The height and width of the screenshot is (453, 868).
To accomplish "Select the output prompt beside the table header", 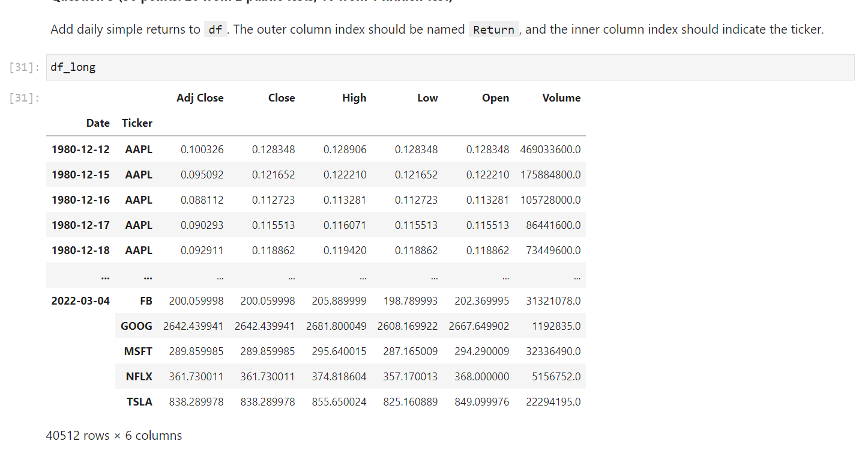I will [25, 98].
